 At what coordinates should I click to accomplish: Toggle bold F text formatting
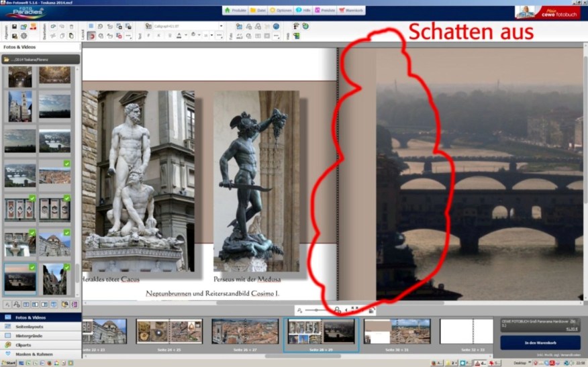point(149,36)
